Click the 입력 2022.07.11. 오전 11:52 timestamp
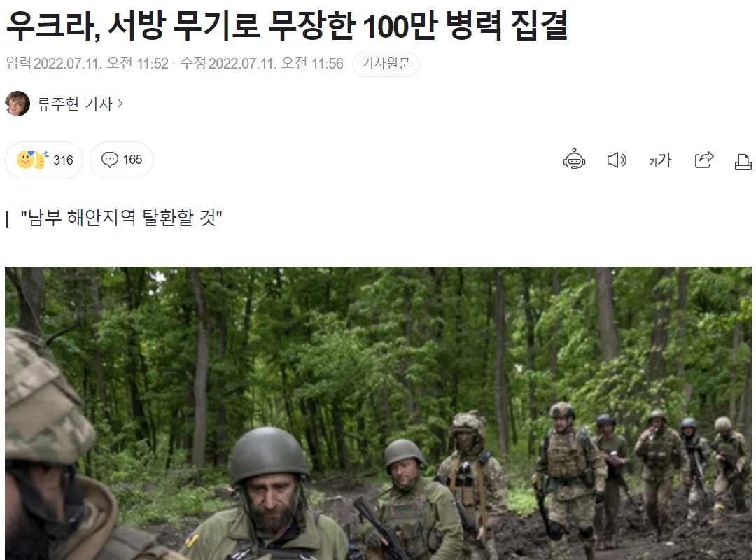This screenshot has width=756, height=560. pos(87,63)
